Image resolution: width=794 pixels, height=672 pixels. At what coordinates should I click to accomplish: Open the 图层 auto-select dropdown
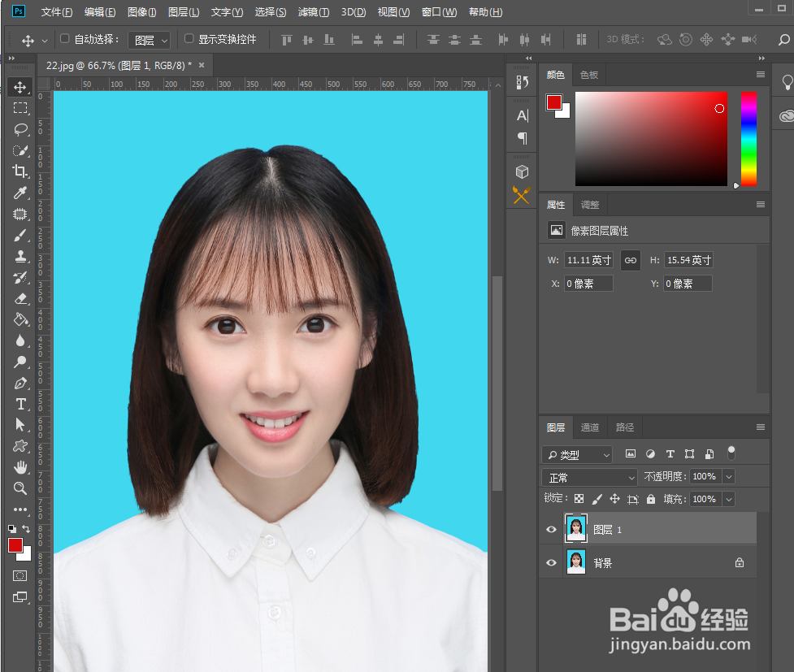(x=149, y=40)
